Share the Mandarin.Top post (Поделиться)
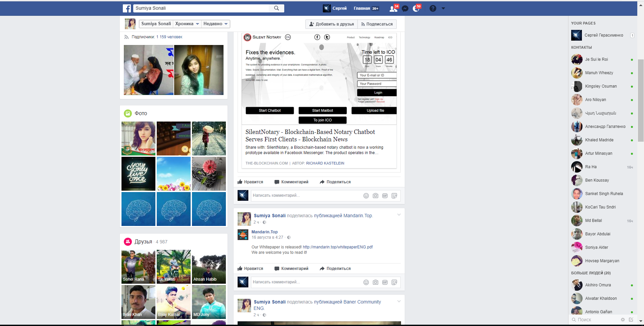 335,269
